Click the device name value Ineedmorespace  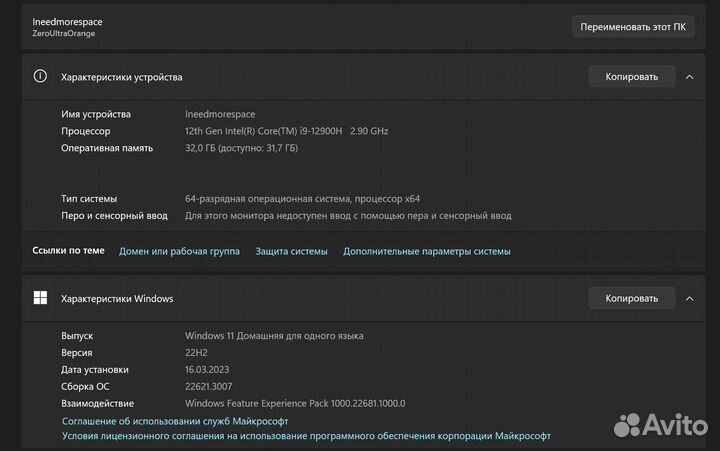coord(220,114)
